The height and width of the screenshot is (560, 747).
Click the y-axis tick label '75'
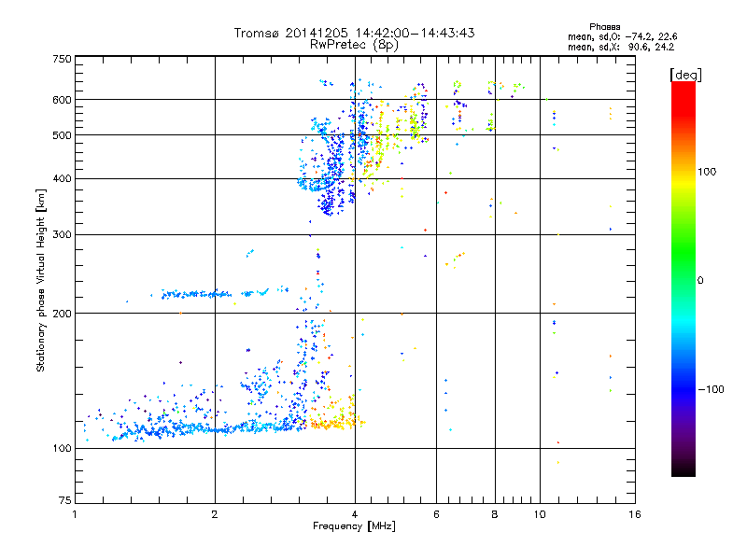pos(65,500)
